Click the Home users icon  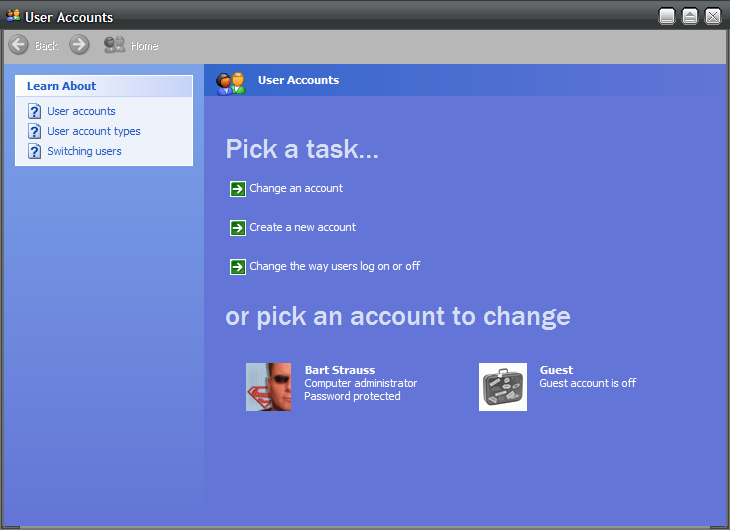pyautogui.click(x=115, y=45)
